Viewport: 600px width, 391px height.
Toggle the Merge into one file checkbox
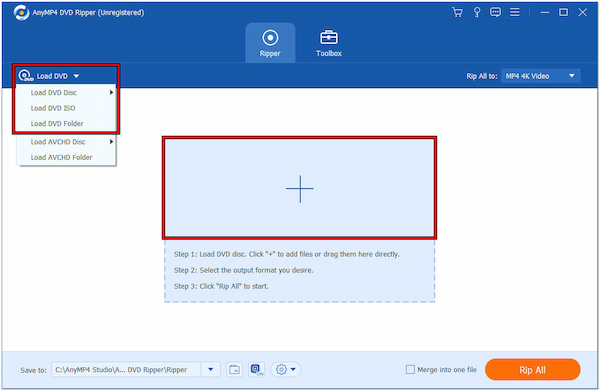[x=410, y=370]
